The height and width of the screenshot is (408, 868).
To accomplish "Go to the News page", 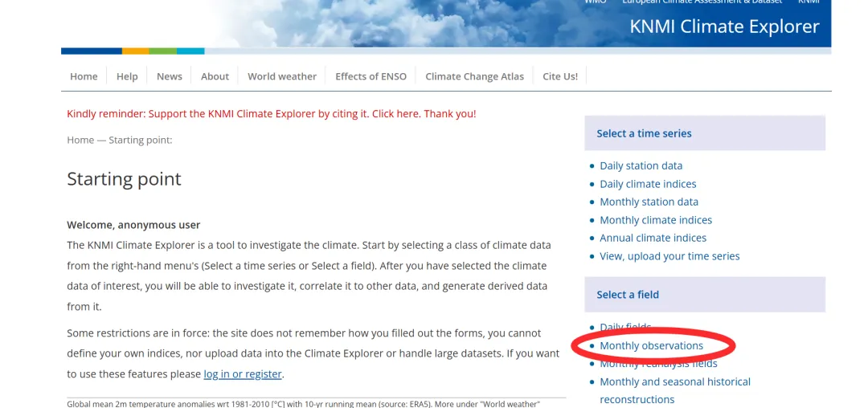I will (x=170, y=76).
